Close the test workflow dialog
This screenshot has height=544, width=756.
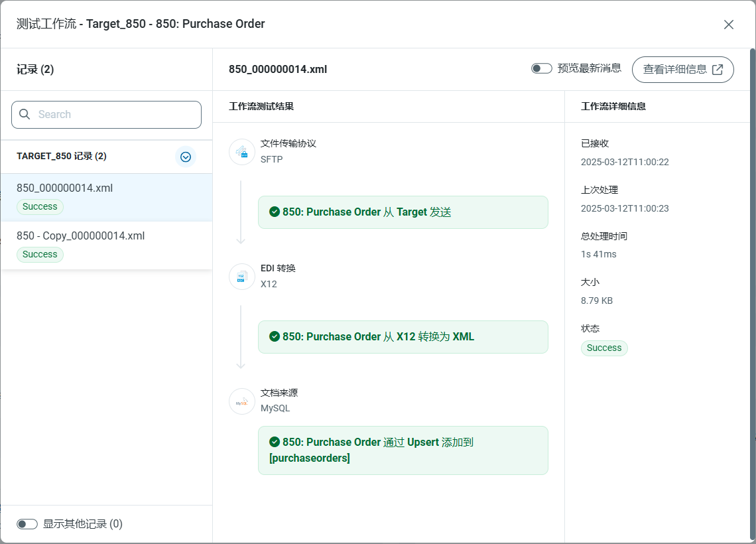tap(728, 25)
